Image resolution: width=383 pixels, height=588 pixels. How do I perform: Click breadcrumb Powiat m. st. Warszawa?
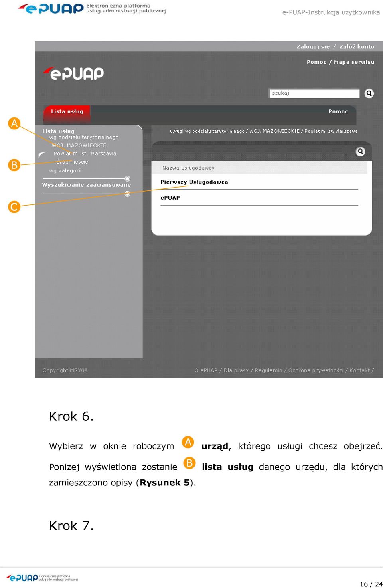pos(331,131)
